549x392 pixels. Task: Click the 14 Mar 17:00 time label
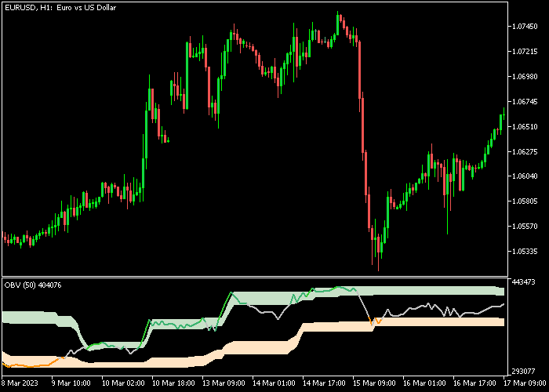[324, 383]
